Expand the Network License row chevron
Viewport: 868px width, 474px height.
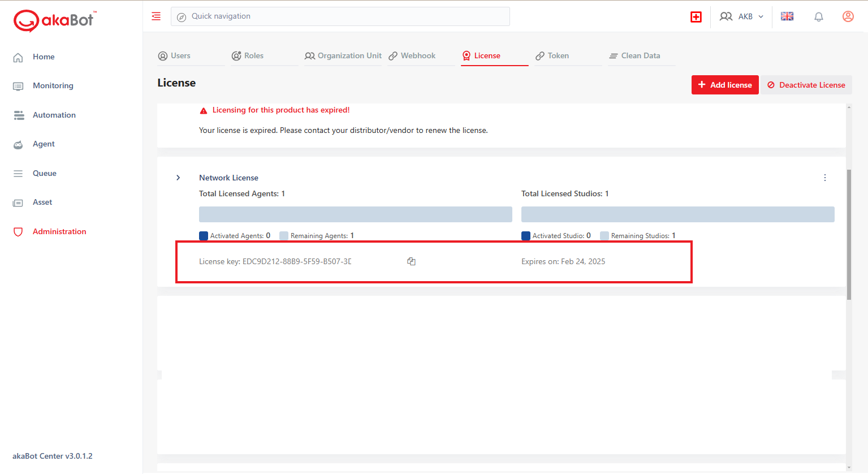pyautogui.click(x=178, y=178)
